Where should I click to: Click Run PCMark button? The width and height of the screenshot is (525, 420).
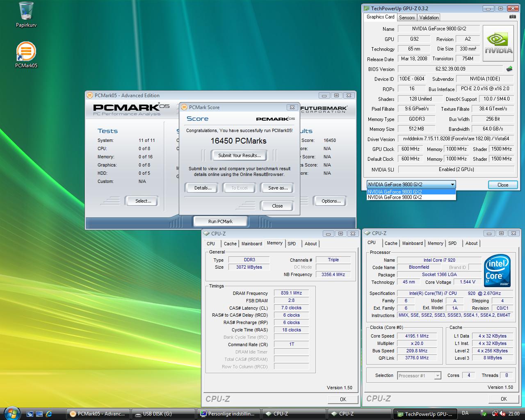tap(220, 221)
